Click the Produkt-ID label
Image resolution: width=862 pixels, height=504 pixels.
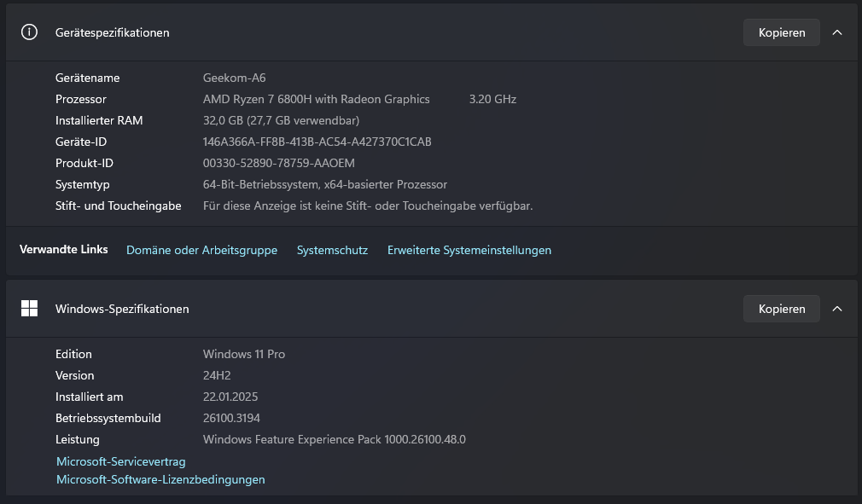pyautogui.click(x=84, y=163)
